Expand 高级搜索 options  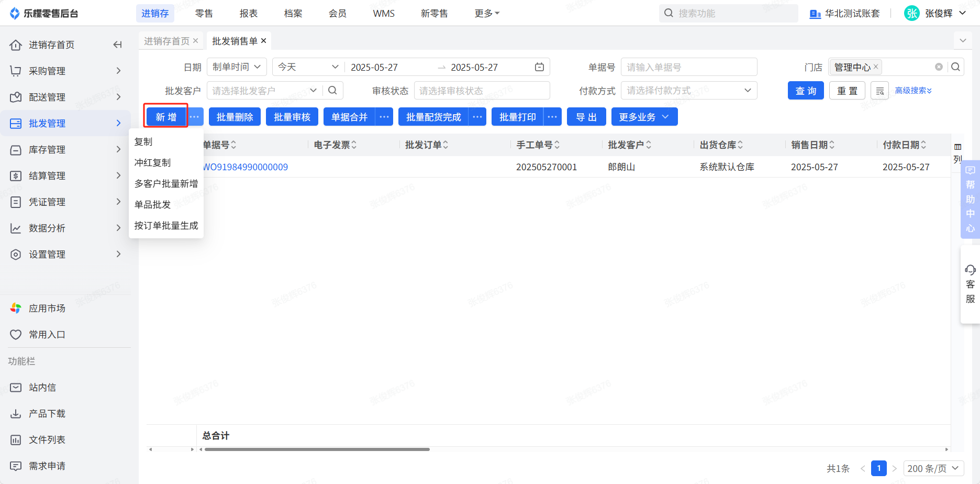click(x=914, y=91)
